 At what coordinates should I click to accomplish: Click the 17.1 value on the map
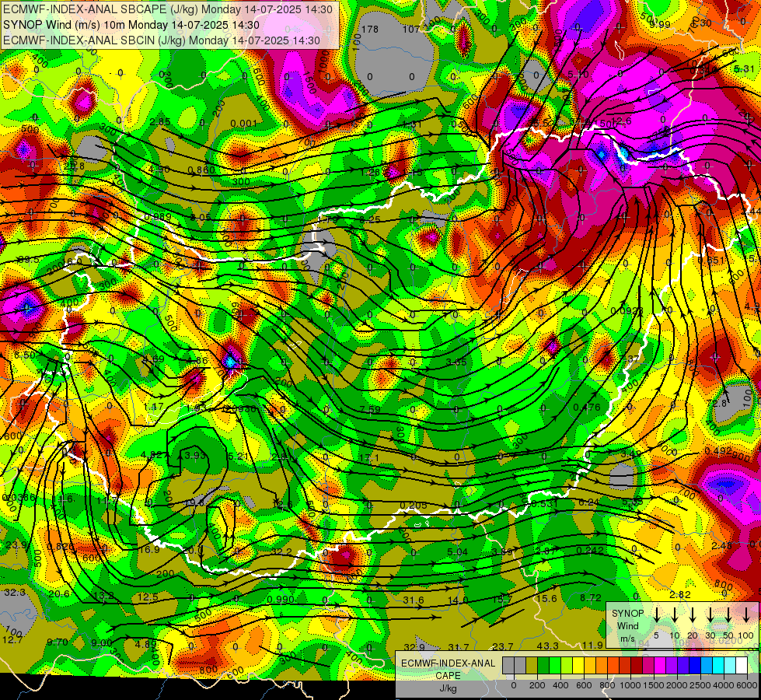coord(369,457)
